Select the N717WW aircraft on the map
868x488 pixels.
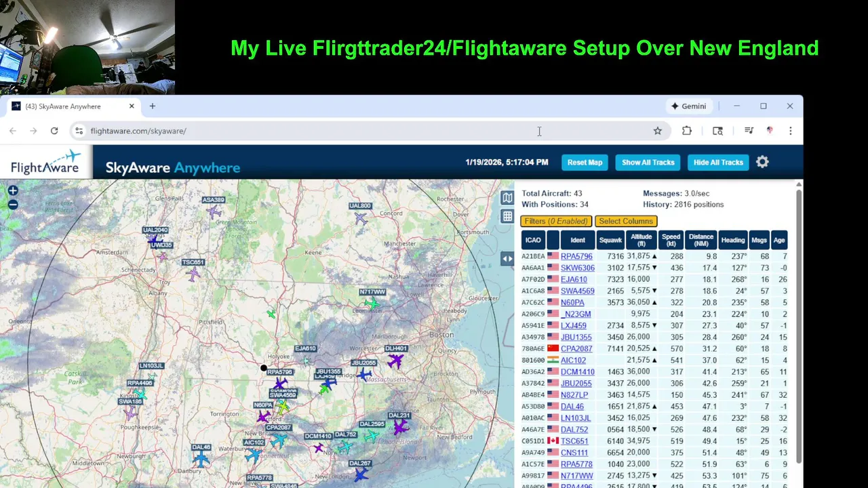click(x=372, y=304)
